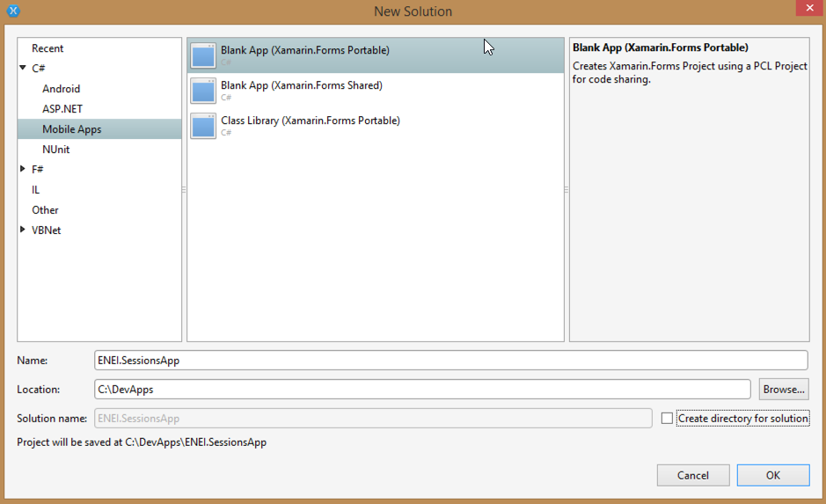Select the VBNet language category

click(47, 230)
